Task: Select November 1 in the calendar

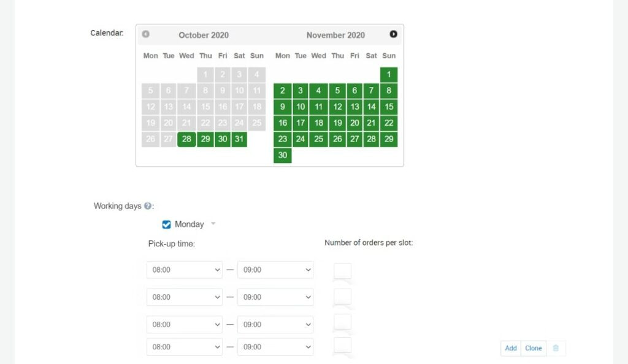Action: tap(389, 75)
